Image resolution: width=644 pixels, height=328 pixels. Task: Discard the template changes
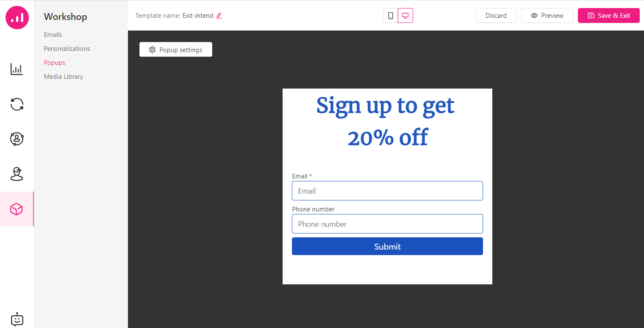[496, 16]
